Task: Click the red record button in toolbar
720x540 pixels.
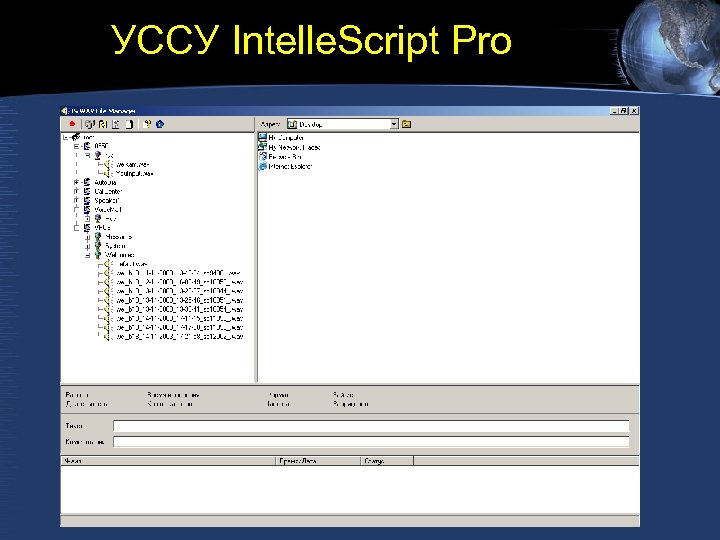Action: click(x=72, y=124)
